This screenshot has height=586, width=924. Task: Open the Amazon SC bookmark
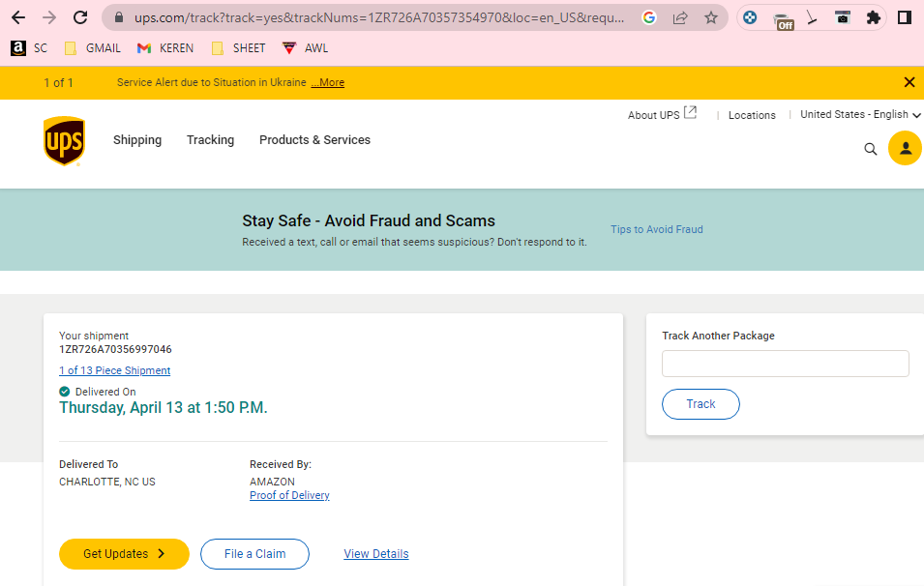[x=29, y=48]
